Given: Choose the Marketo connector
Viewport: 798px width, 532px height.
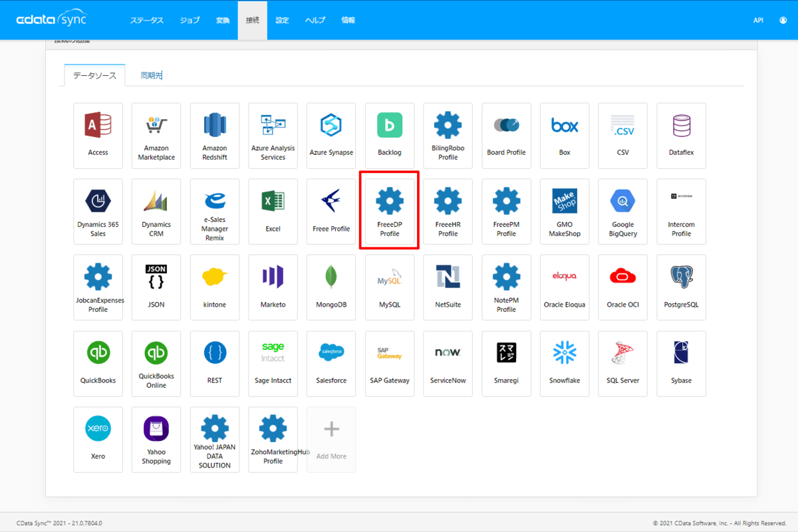Looking at the screenshot, I should [273, 287].
